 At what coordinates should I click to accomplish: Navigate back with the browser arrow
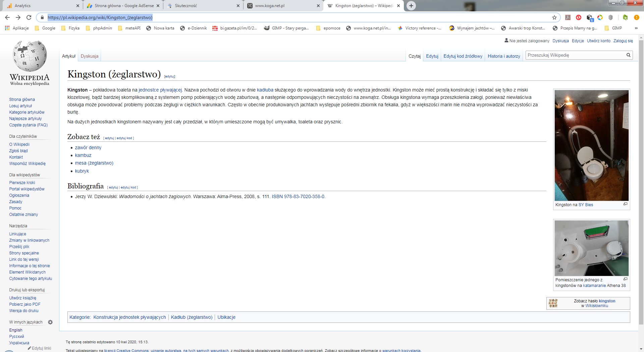pos(7,17)
